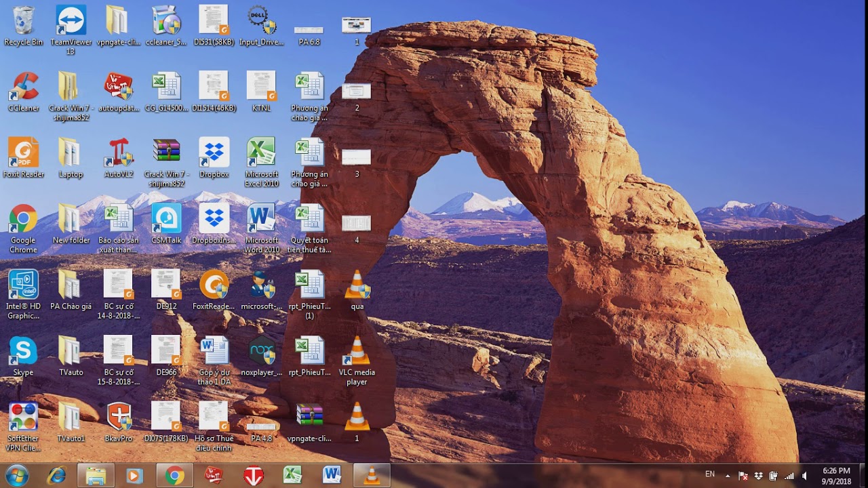Select the Báo cáo sản xuất Excel file
Image resolution: width=868 pixels, height=488 pixels.
click(x=119, y=229)
